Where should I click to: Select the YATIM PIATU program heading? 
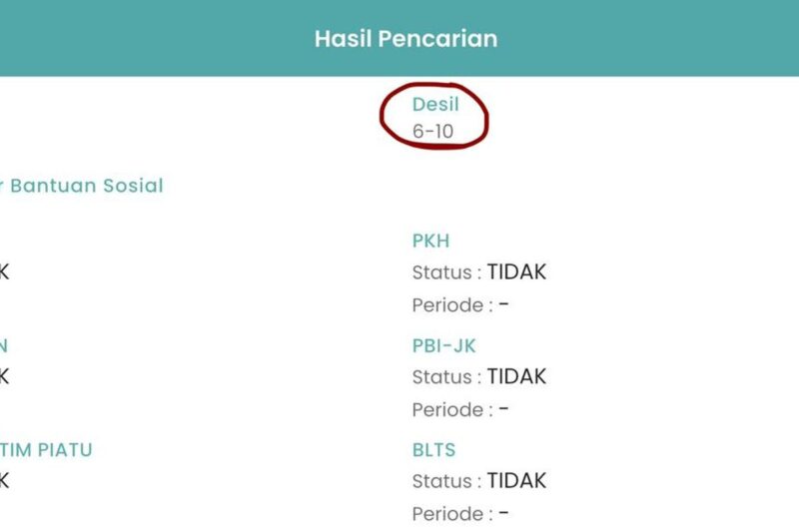click(46, 450)
